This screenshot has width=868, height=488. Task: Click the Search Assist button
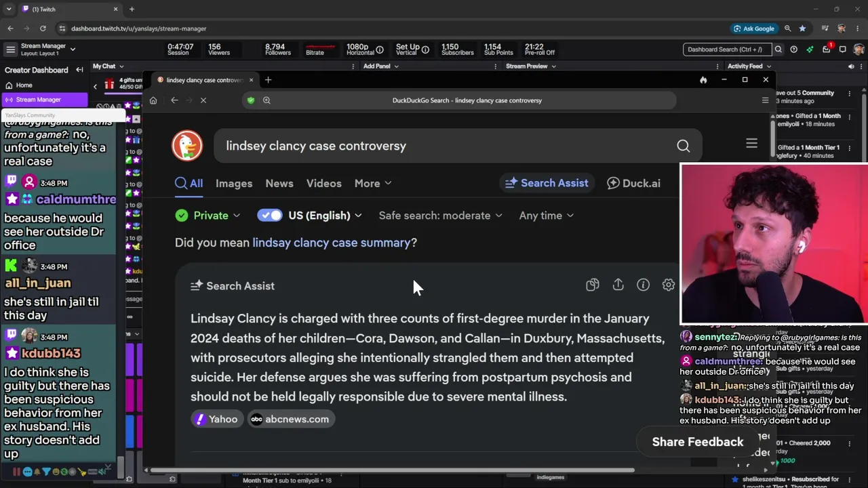tap(547, 183)
